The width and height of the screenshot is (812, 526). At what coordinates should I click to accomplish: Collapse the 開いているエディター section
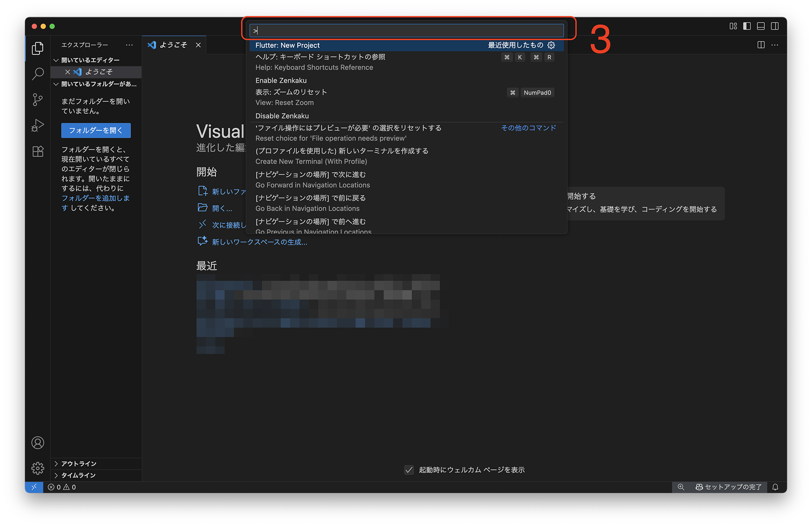click(96, 60)
